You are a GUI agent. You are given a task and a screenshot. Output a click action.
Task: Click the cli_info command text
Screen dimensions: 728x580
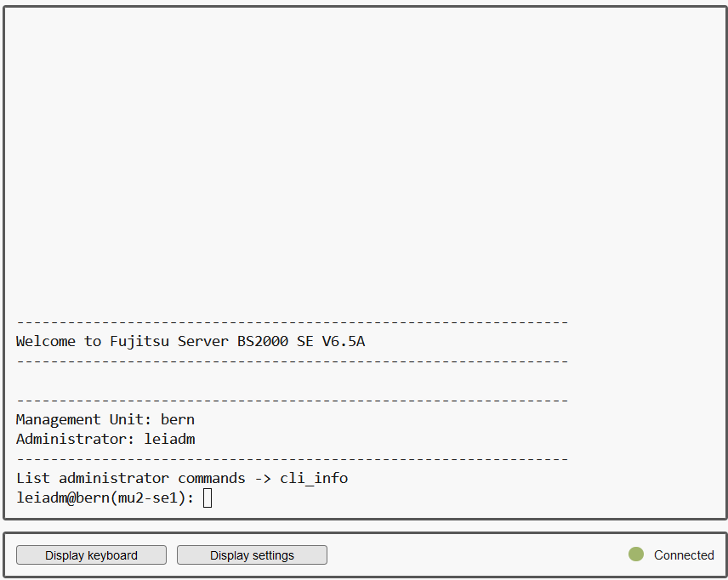click(314, 478)
